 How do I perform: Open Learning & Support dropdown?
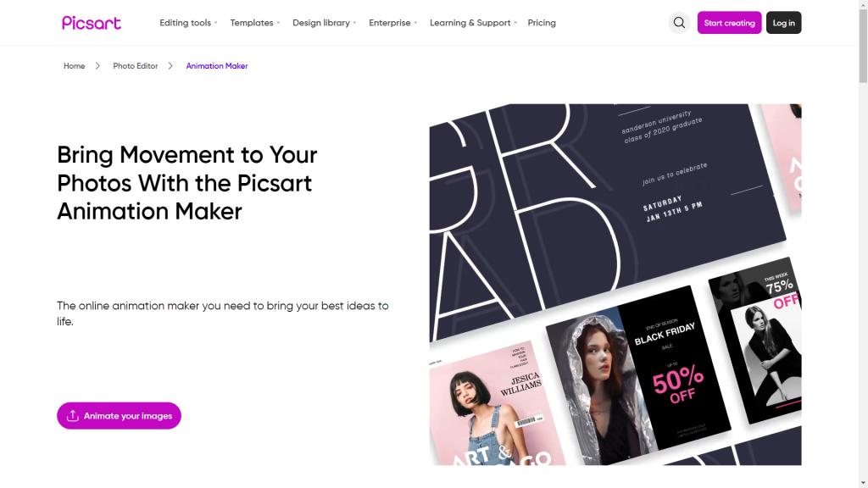pos(473,23)
